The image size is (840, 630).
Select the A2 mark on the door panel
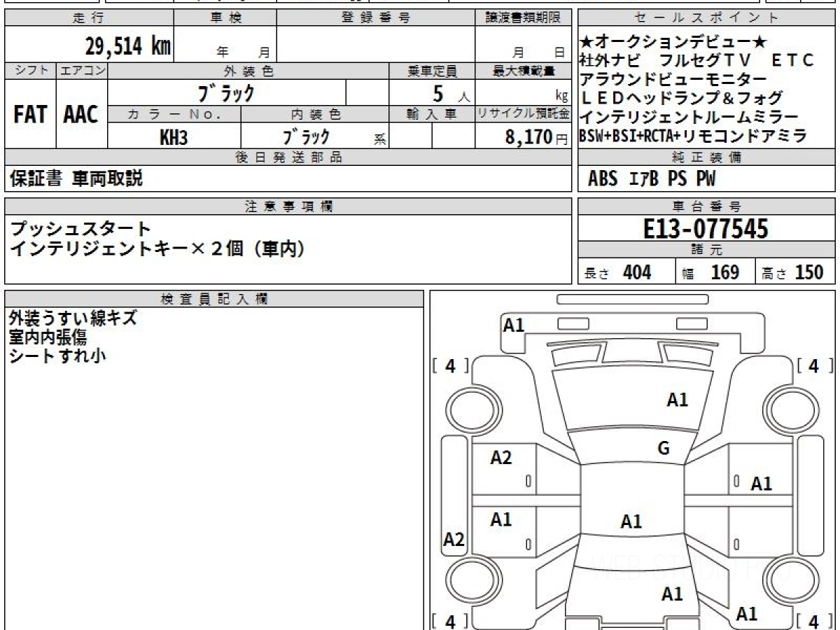(x=501, y=458)
